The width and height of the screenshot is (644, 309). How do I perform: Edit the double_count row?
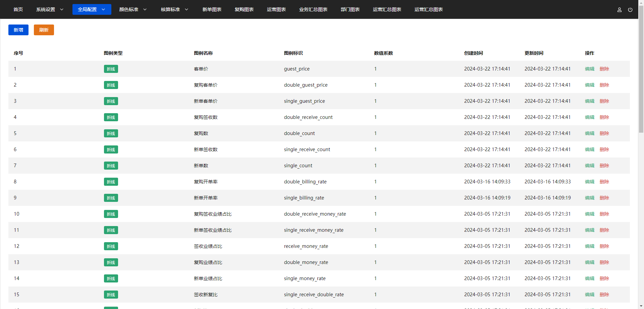tap(590, 133)
